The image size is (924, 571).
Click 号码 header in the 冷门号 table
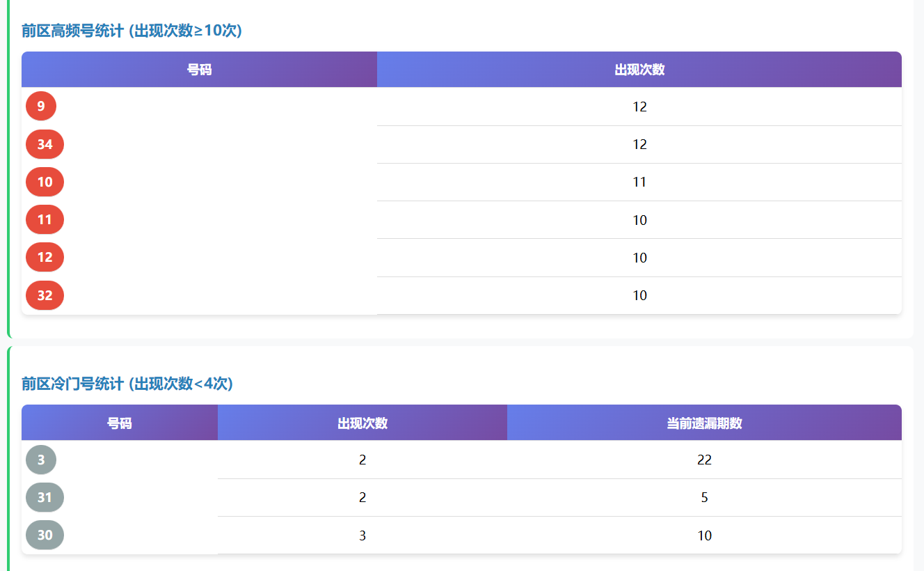click(119, 423)
